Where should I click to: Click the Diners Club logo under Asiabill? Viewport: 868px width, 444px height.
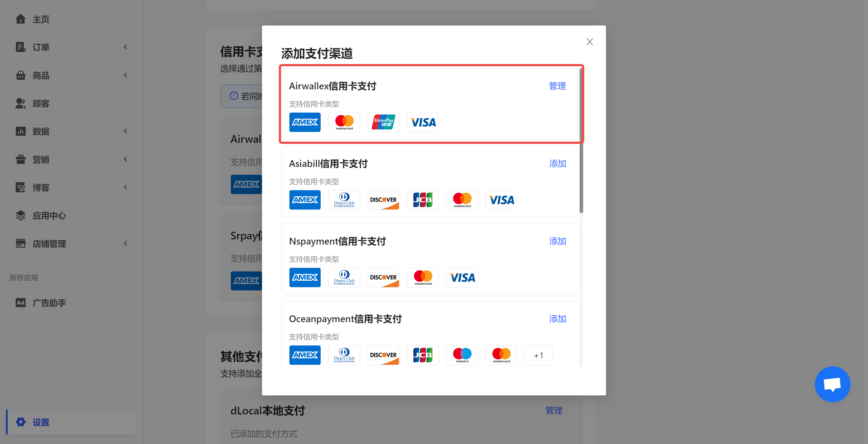pyautogui.click(x=344, y=200)
